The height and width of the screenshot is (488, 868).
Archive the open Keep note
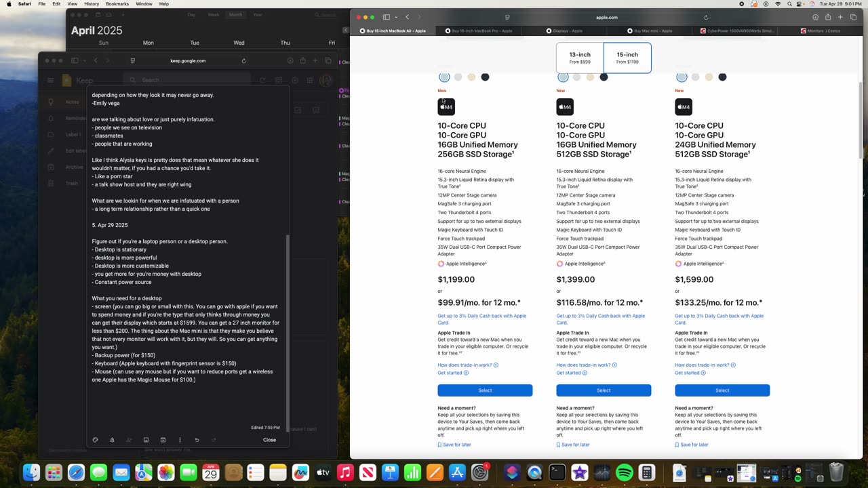coord(163,440)
